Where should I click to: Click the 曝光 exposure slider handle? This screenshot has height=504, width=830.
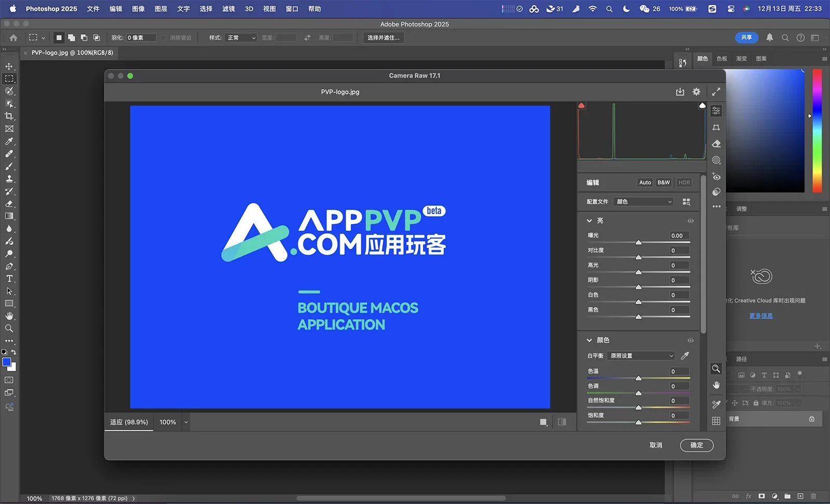coord(639,243)
